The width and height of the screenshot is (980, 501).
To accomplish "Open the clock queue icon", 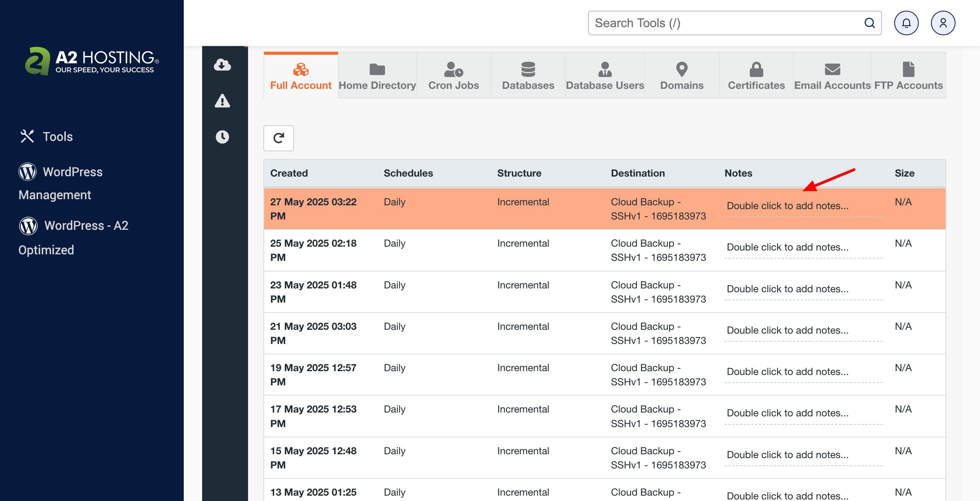I will pyautogui.click(x=222, y=137).
